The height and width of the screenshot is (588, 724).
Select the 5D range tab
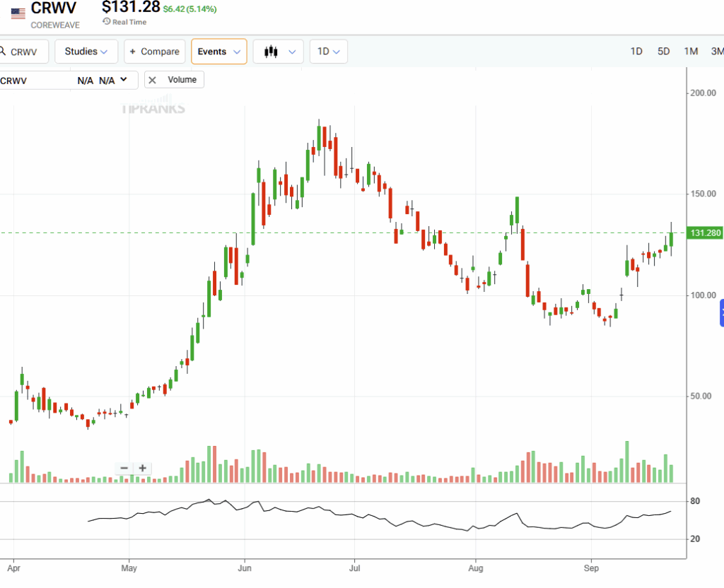(663, 51)
